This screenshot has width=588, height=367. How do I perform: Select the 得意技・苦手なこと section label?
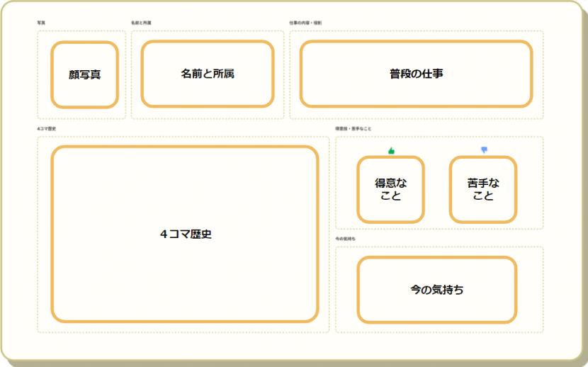tap(353, 129)
